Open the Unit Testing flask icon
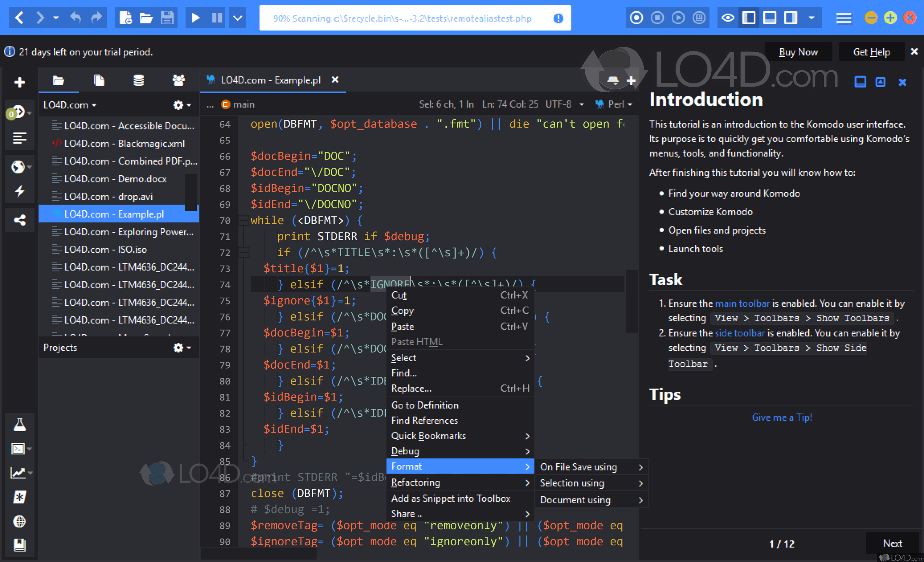The height and width of the screenshot is (562, 924). (20, 425)
